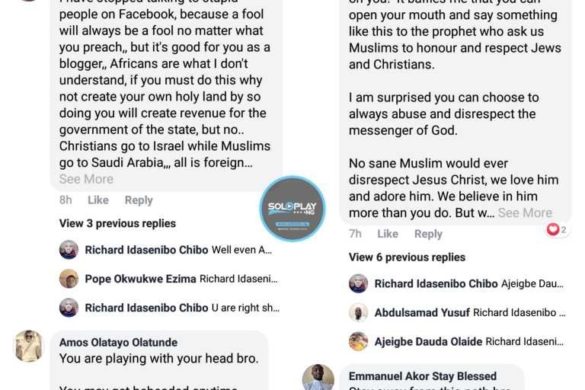Image resolution: width=585 pixels, height=390 pixels.
Task: Expand View 6 previous replies
Action: point(407,257)
